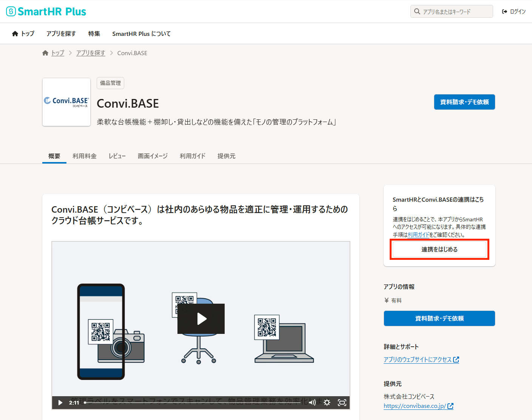Click the アプリの情報 heading
Screen dimensions: 532x420
(399, 287)
